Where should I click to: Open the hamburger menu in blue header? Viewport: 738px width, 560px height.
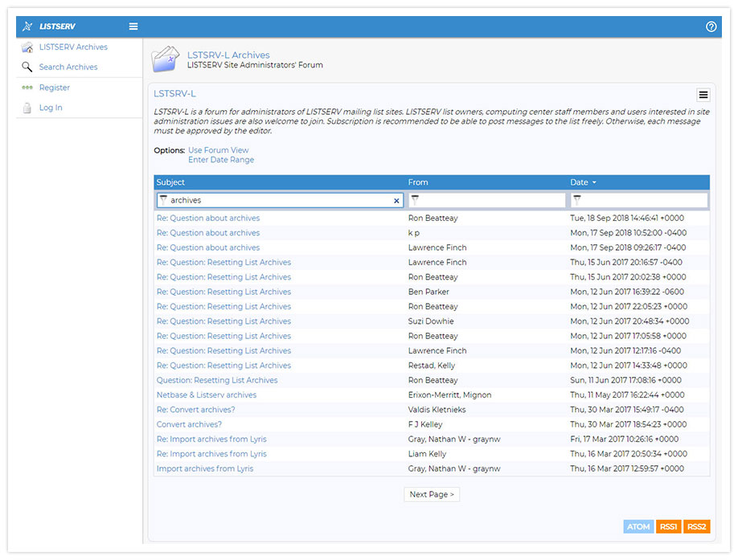click(133, 27)
